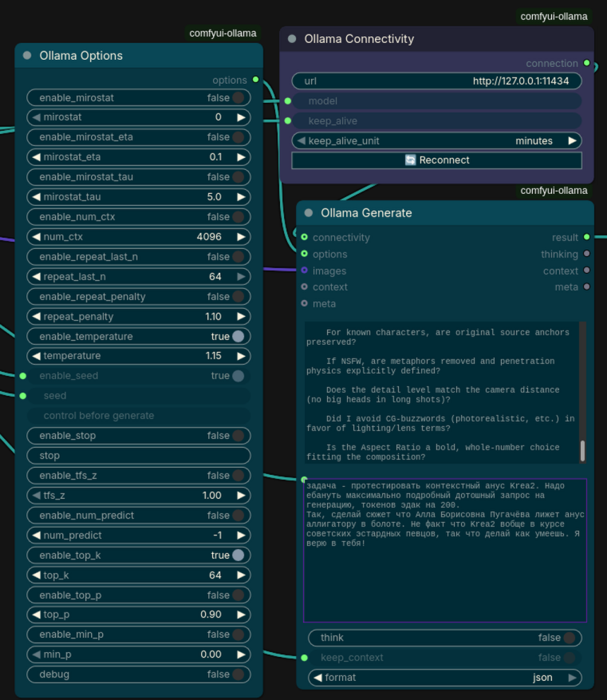
Task: Collapse the Ollama Options node via its dot
Action: (x=27, y=55)
